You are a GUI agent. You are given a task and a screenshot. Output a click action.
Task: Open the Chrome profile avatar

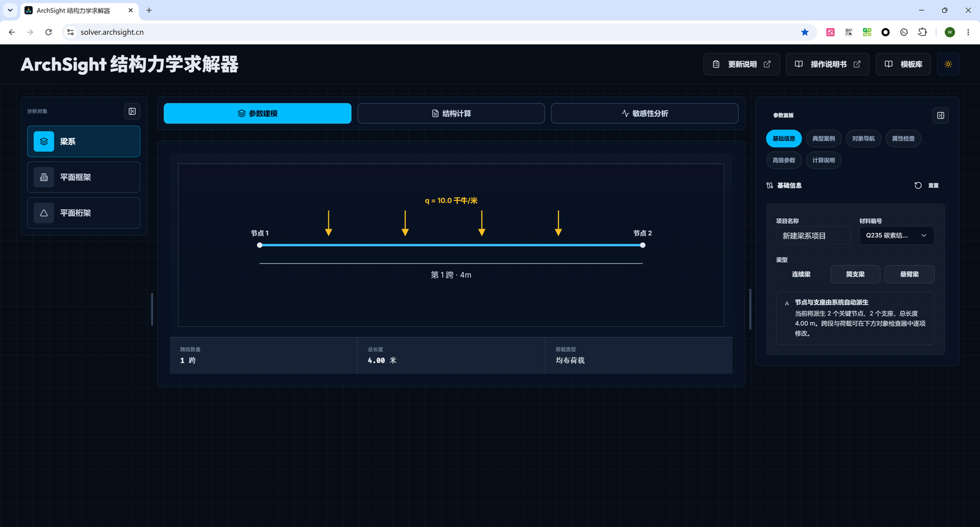(950, 32)
